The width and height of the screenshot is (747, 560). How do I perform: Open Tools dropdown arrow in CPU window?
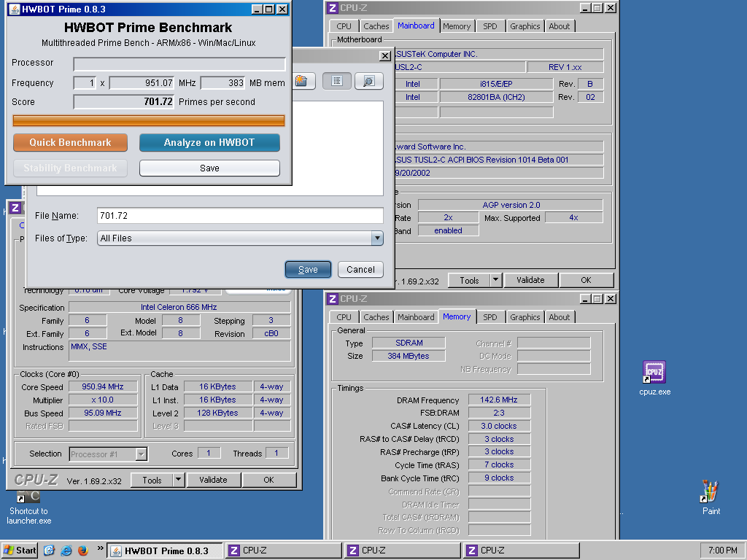(x=178, y=480)
